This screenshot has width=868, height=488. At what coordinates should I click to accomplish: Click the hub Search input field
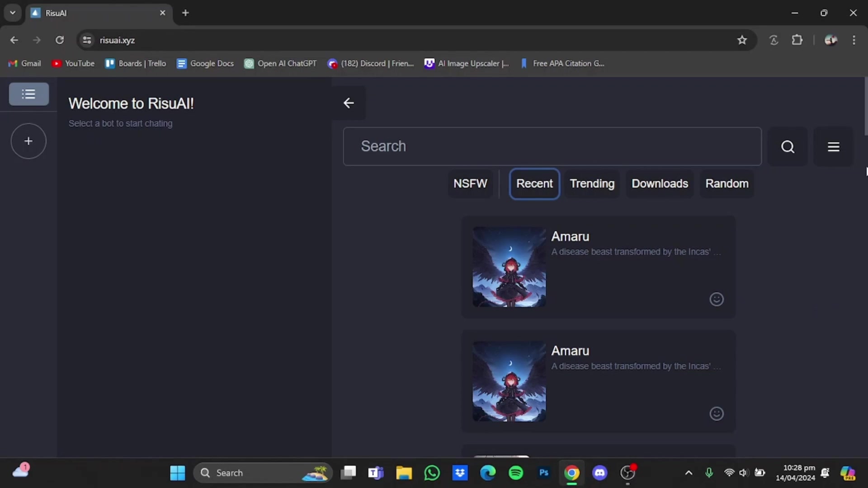552,146
